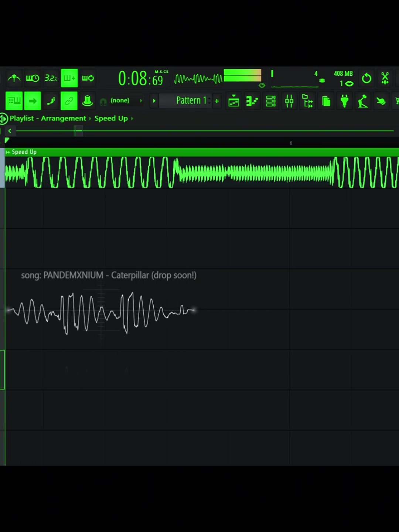Disable the highlighted overdub/blend recording button
Image resolution: width=399 pixels, height=532 pixels.
coord(69,78)
